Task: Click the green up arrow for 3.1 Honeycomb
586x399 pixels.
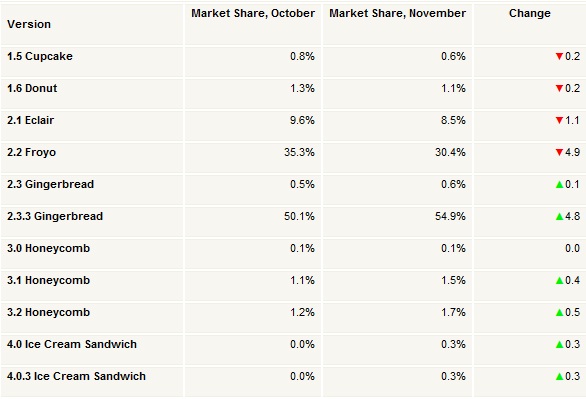Action: point(559,280)
